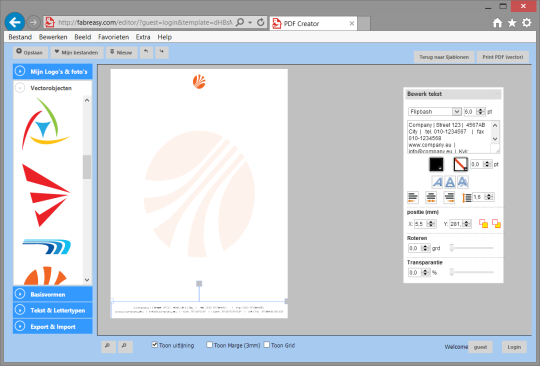Viewport: 540px width, 366px height.
Task: Click the line spacing 1,6 stepper
Action: 489,197
